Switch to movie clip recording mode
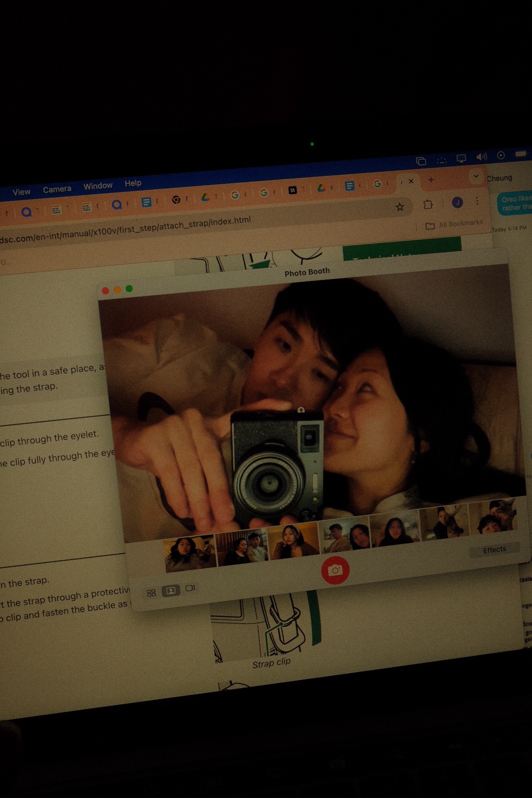This screenshot has height=798, width=532. tap(190, 588)
